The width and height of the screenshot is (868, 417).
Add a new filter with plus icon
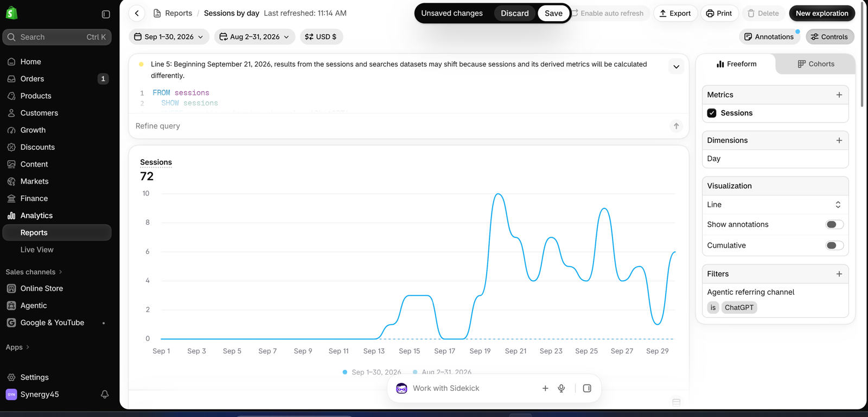coord(839,274)
